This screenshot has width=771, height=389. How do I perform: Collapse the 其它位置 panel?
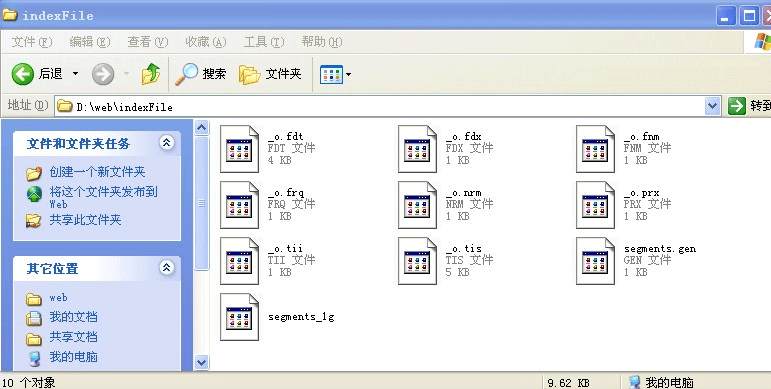tap(167, 268)
